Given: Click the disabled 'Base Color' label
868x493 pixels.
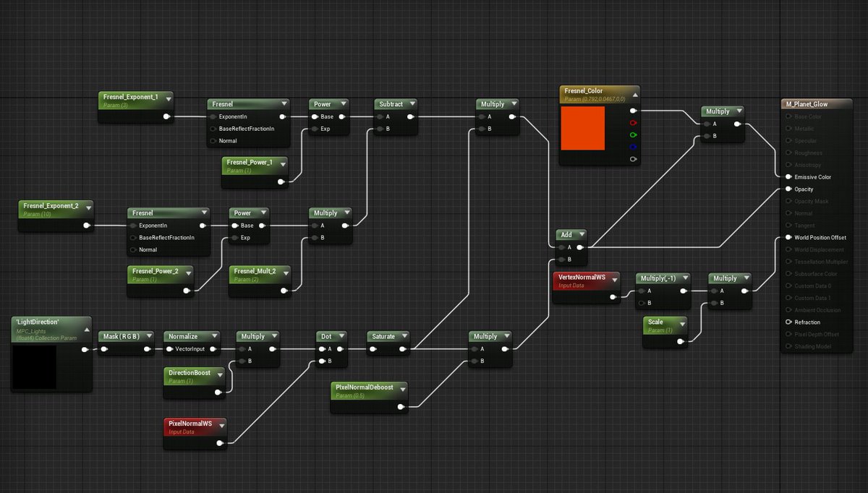Looking at the screenshot, I should [808, 116].
